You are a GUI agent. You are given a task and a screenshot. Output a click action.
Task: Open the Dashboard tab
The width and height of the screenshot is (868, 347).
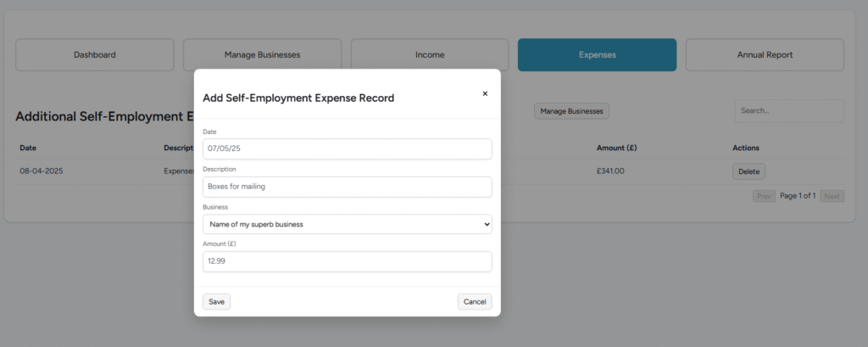(x=94, y=55)
